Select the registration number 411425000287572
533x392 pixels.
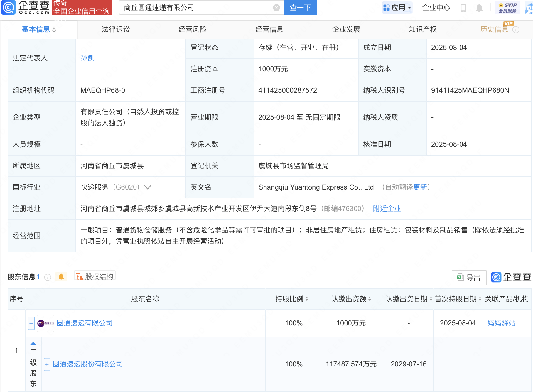pyautogui.click(x=288, y=90)
